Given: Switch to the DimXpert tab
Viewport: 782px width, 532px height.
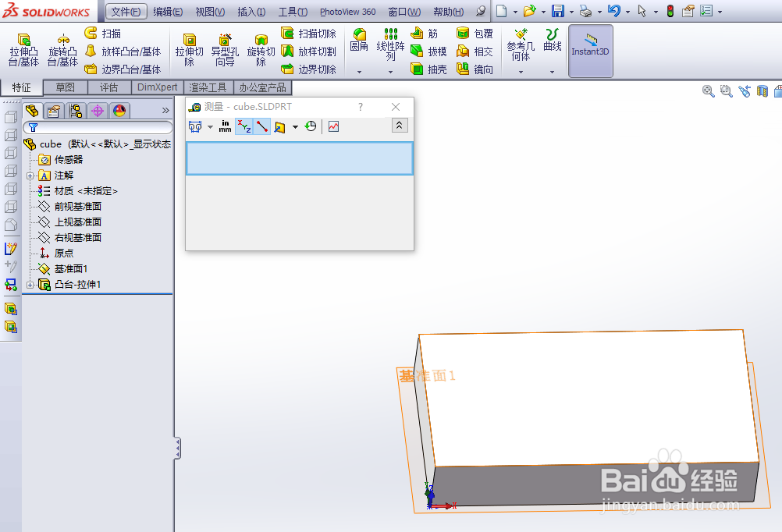Looking at the screenshot, I should pyautogui.click(x=157, y=87).
